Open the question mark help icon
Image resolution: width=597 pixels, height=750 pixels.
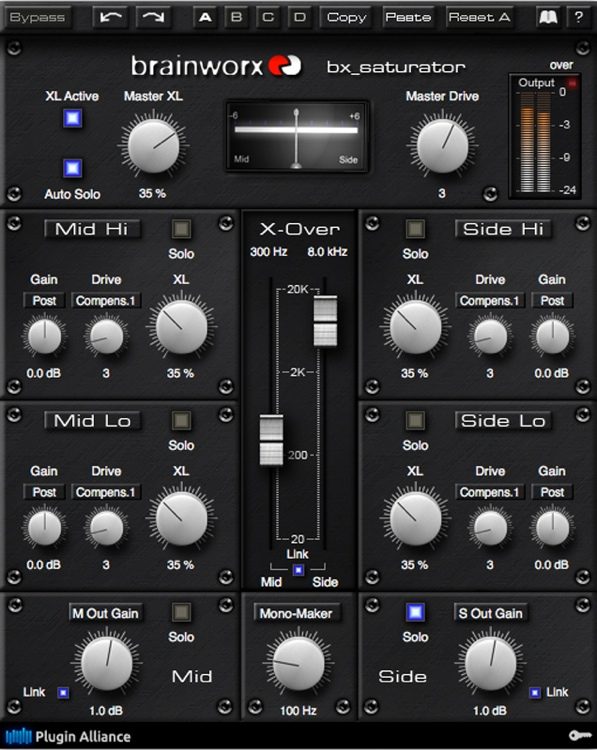click(578, 17)
